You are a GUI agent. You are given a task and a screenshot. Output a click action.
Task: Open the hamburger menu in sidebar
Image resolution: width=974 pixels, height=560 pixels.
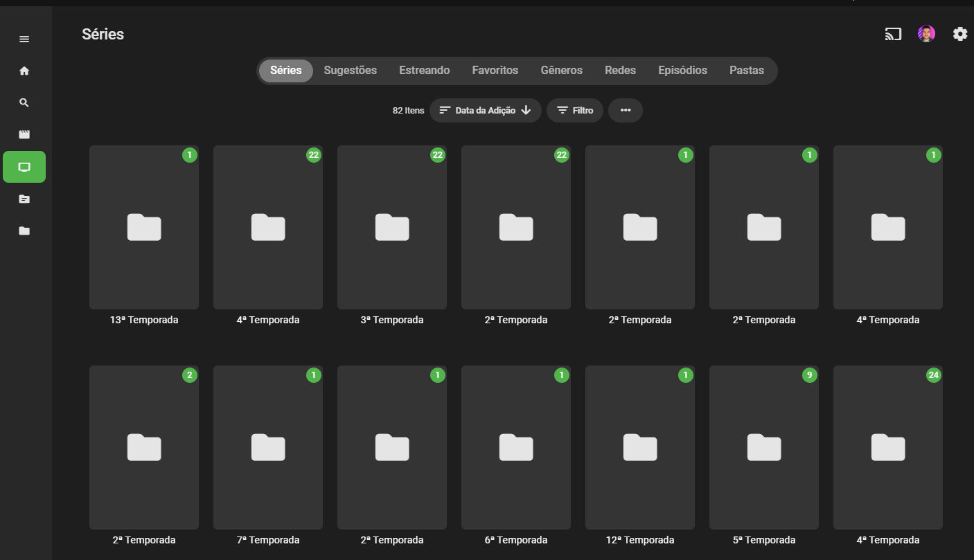(x=24, y=39)
